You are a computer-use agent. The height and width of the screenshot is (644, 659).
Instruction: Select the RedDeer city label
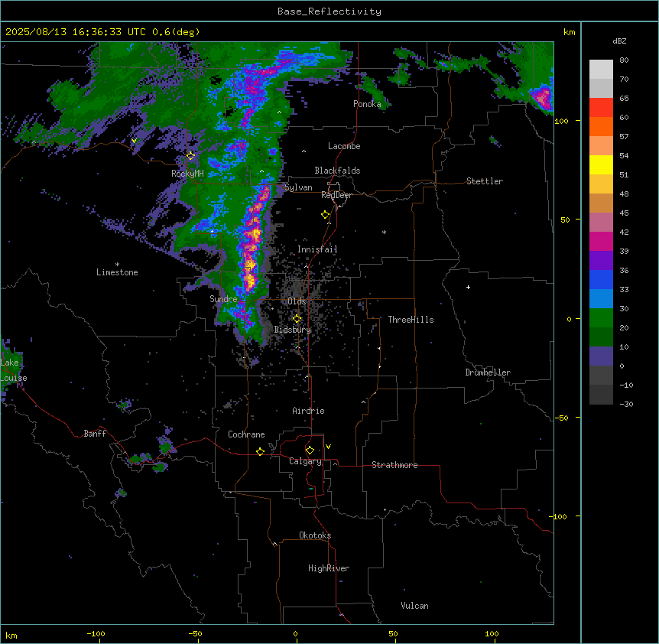click(336, 195)
